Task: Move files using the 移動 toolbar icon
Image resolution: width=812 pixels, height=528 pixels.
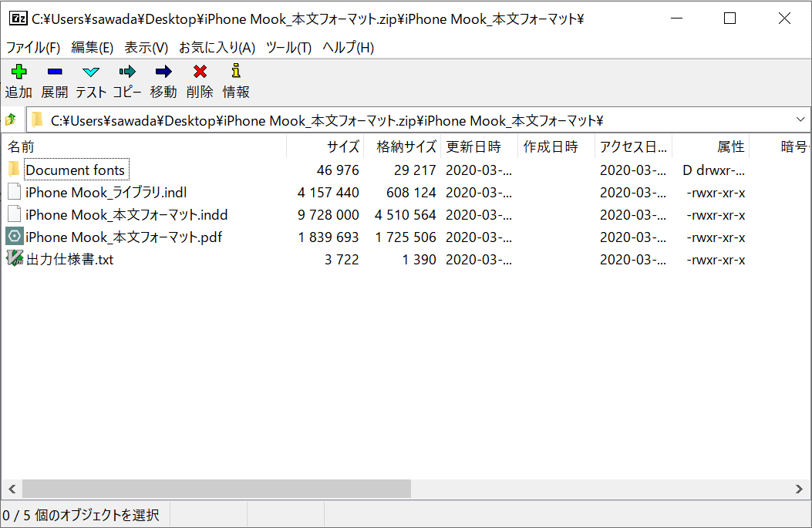Action: coord(163,79)
